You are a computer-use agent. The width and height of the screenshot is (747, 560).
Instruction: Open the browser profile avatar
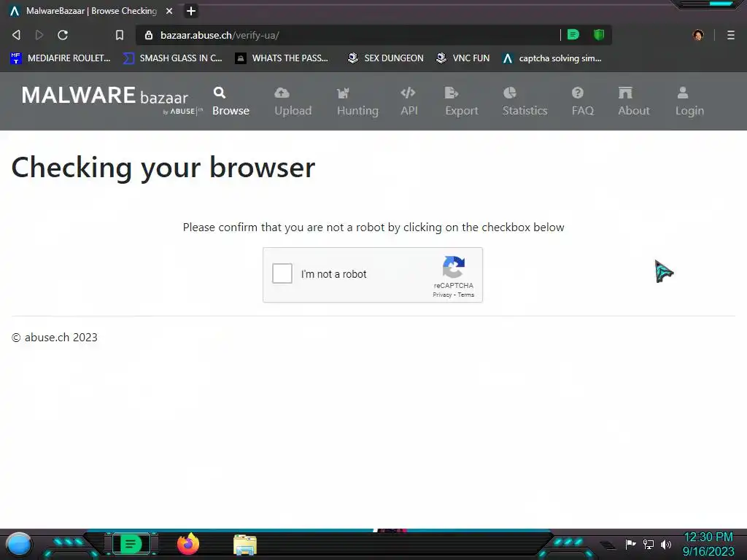(698, 35)
